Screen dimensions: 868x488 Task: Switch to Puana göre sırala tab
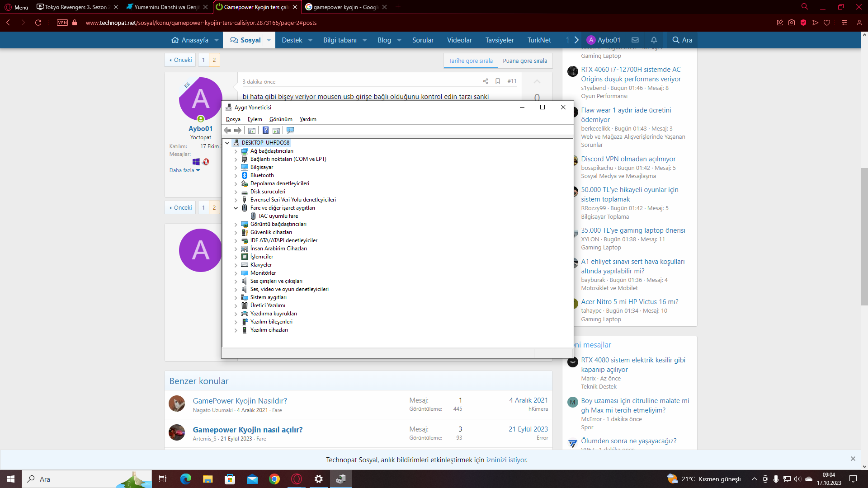[525, 61]
